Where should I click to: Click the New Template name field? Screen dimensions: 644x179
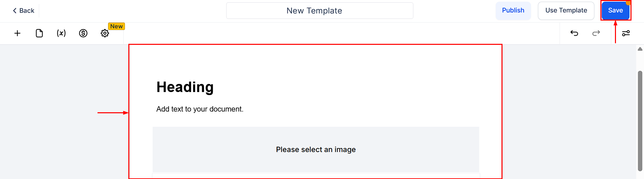point(319,11)
